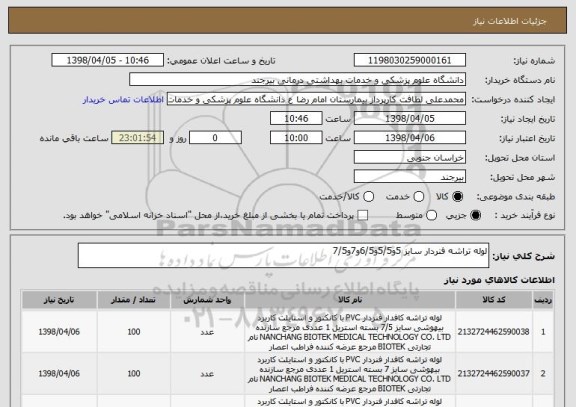Select the کالا/خدمت radio button

(368, 197)
